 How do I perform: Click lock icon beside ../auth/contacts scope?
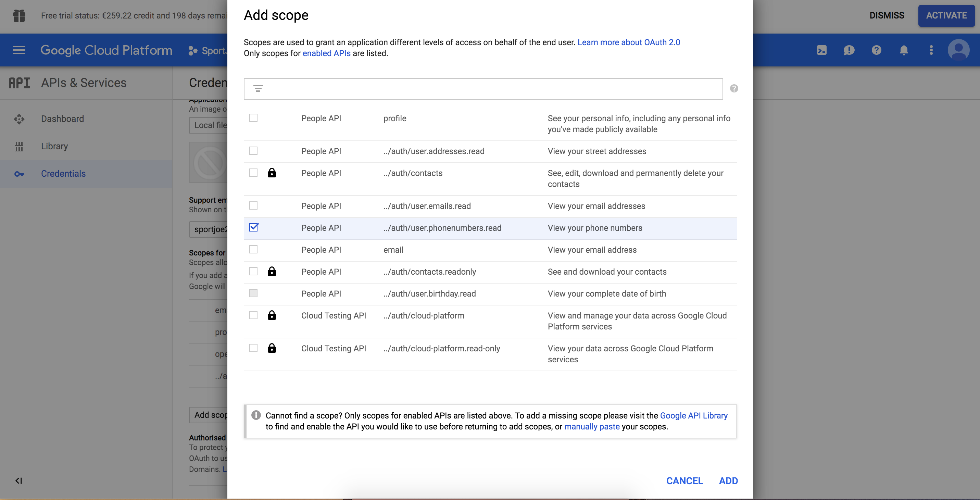(272, 173)
